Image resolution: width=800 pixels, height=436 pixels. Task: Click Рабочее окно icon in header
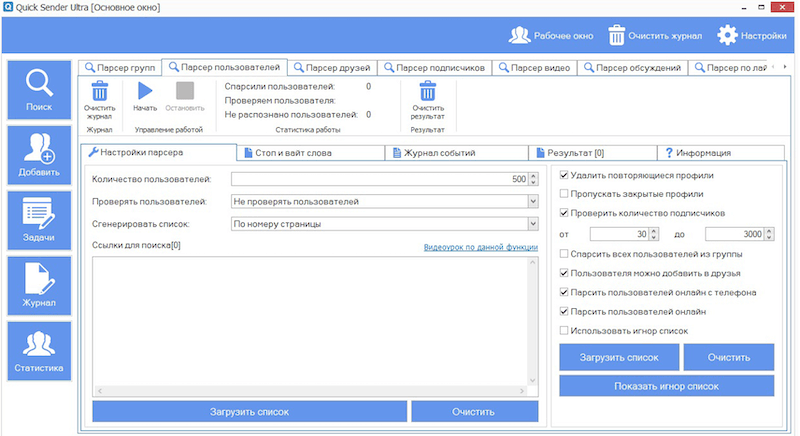coord(519,35)
